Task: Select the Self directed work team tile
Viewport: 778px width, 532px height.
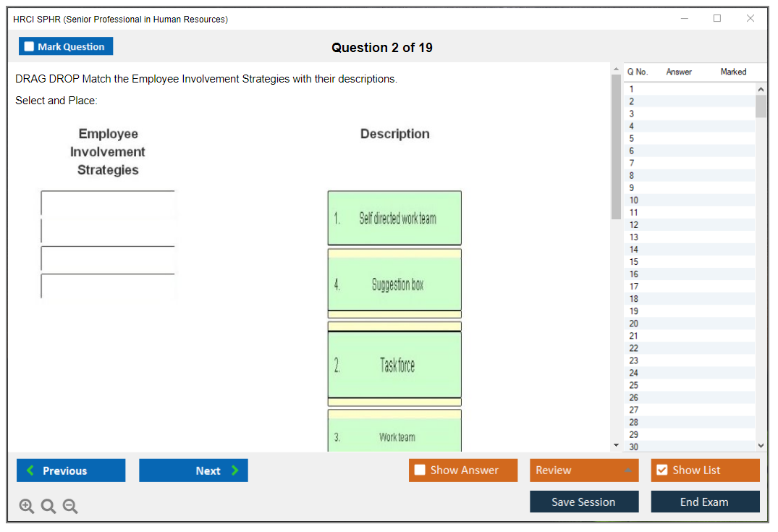Action: tap(394, 218)
